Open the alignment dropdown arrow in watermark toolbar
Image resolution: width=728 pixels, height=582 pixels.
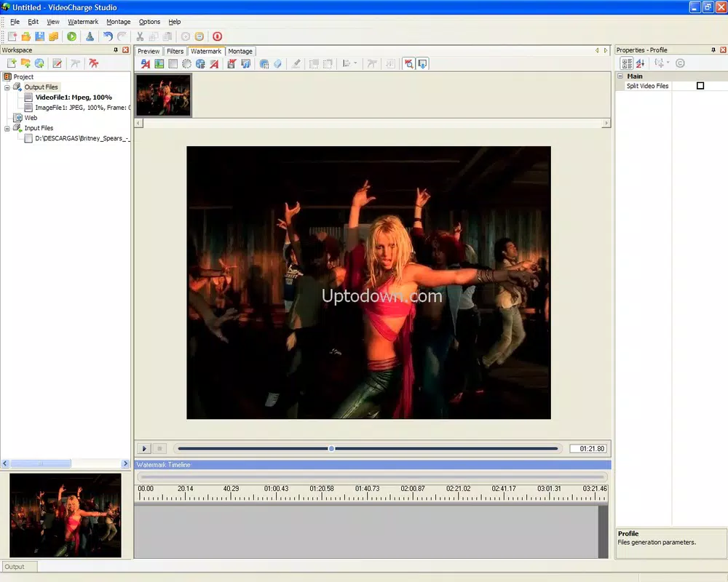pos(356,63)
